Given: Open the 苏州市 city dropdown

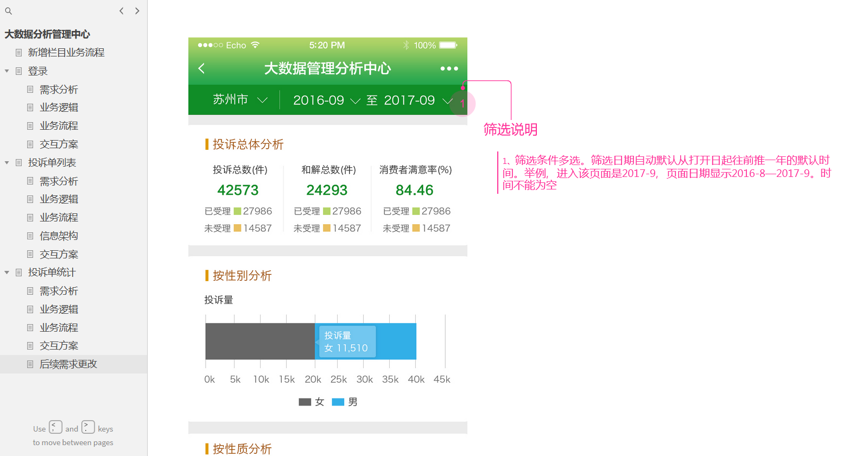Looking at the screenshot, I should click(240, 100).
